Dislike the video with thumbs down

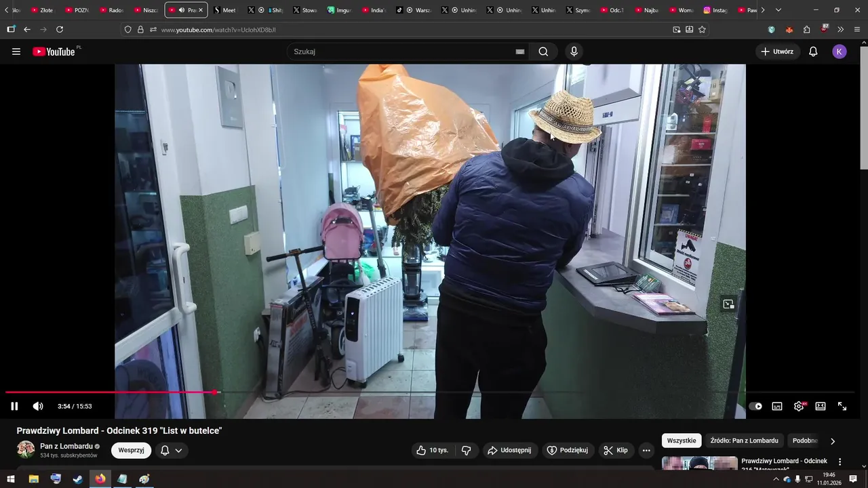coord(466,450)
